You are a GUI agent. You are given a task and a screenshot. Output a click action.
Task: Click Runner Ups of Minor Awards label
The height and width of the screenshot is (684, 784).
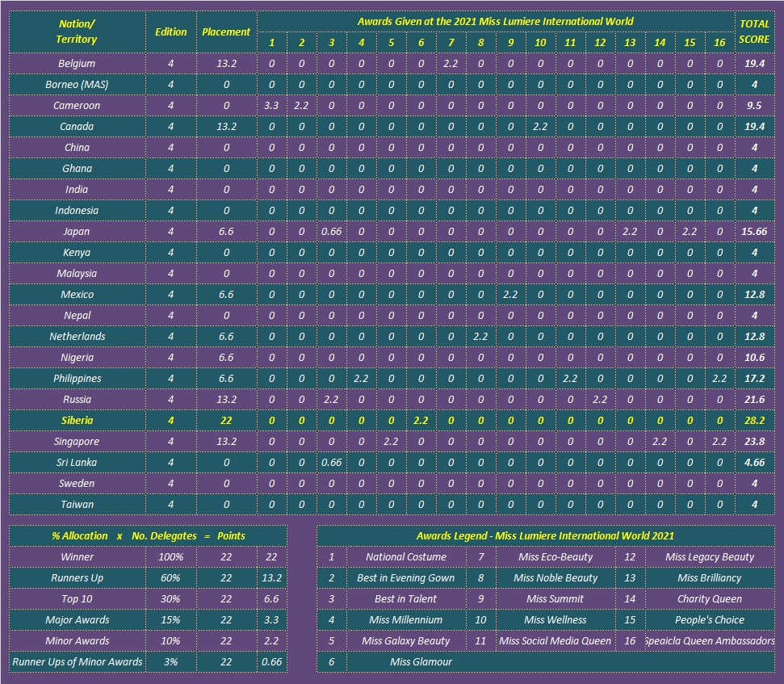77,662
